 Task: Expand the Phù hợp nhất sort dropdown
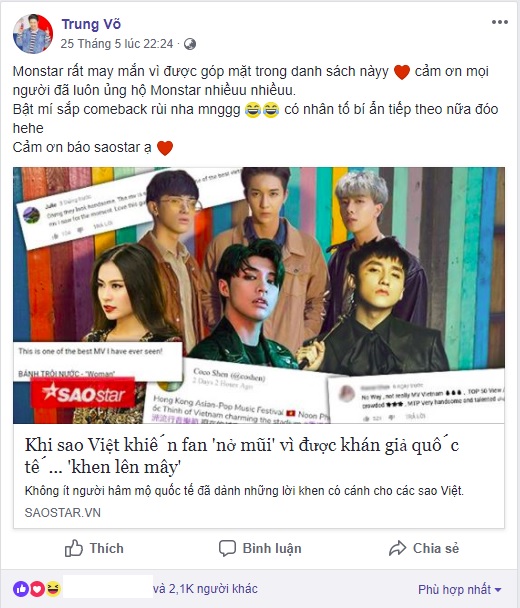point(460,590)
